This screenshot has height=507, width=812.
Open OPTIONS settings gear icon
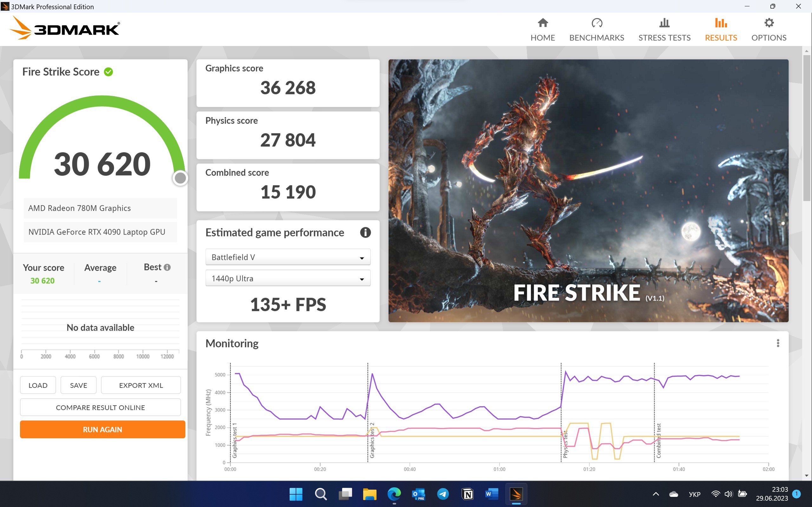[769, 23]
